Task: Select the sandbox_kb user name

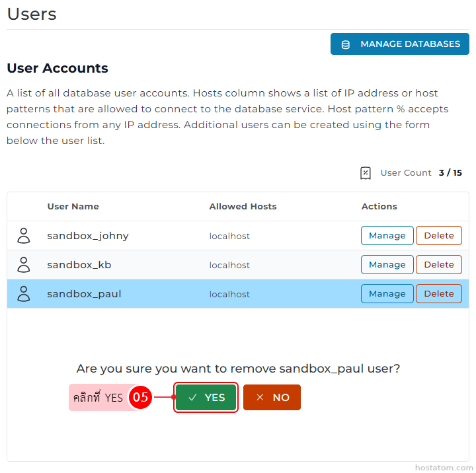Action: click(x=79, y=265)
